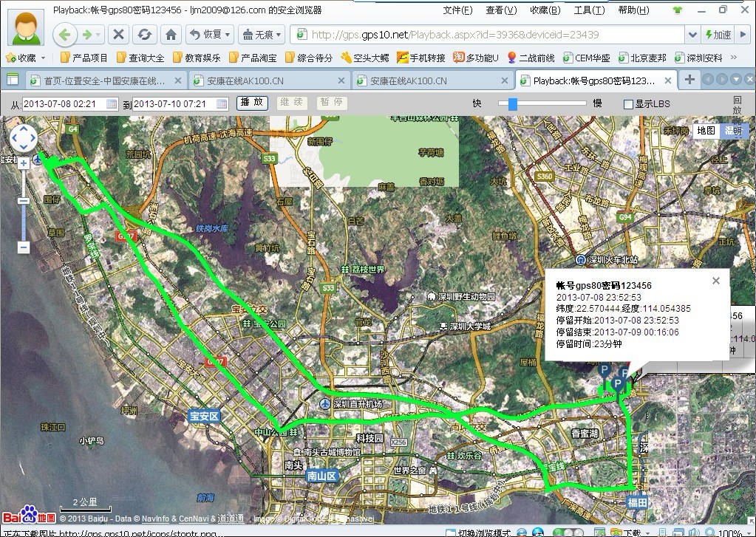Click the 暂停 pause button

(x=332, y=103)
